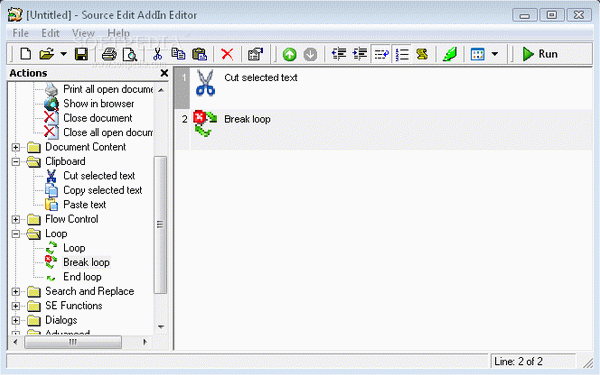
Task: Select Break loop in Actions tree
Action: click(86, 262)
